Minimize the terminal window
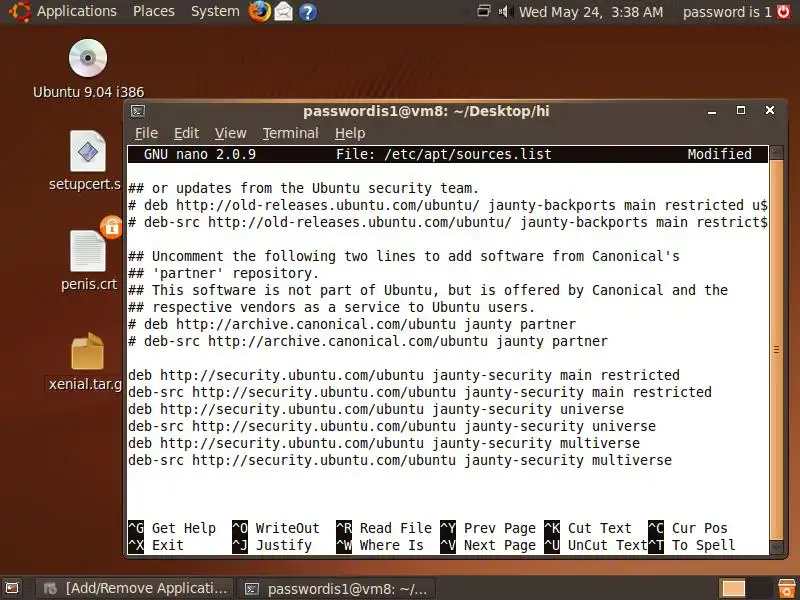 coord(712,111)
